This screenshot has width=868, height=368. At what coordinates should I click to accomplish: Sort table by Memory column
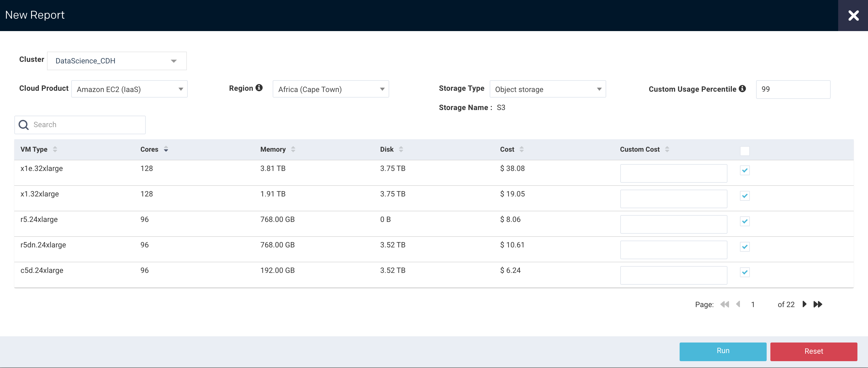point(293,149)
